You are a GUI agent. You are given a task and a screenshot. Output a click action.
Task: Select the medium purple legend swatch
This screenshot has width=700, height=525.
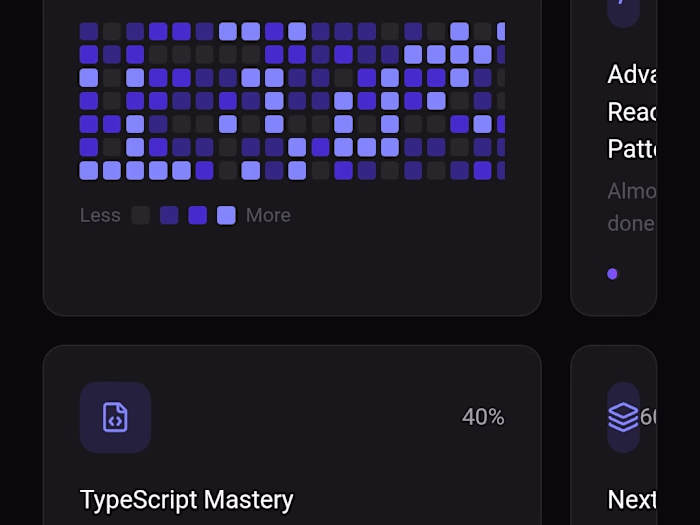[x=198, y=215]
